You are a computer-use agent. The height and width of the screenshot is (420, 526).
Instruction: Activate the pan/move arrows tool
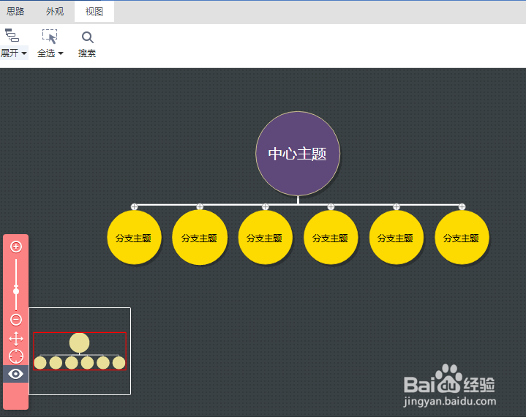[16, 339]
